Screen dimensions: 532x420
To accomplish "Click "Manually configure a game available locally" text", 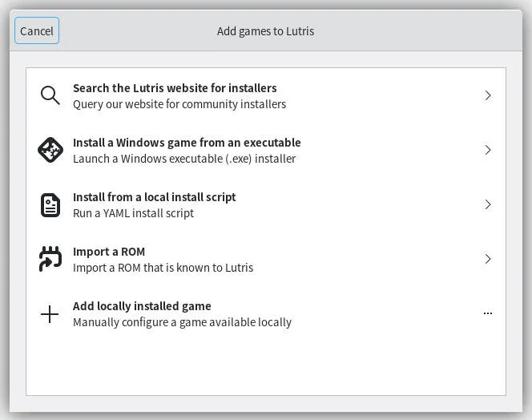I will 182,322.
